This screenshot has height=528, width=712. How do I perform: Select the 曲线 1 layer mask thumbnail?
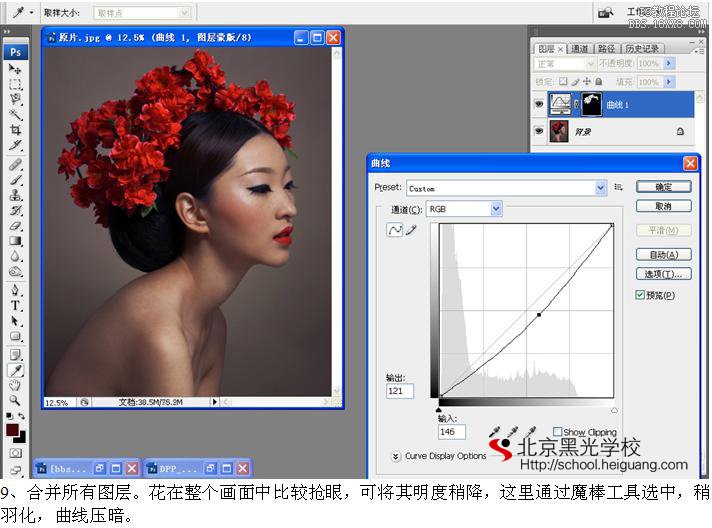pos(592,104)
